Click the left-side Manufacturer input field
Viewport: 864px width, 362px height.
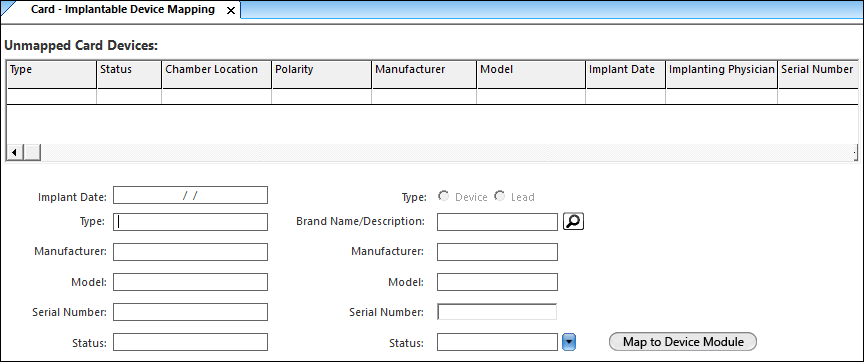190,252
